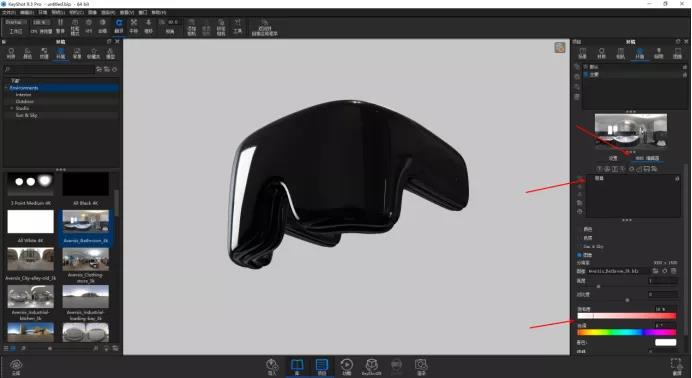Open the Lighting tab in Project panel
Viewport: 692px width, 378px height.
point(658,54)
